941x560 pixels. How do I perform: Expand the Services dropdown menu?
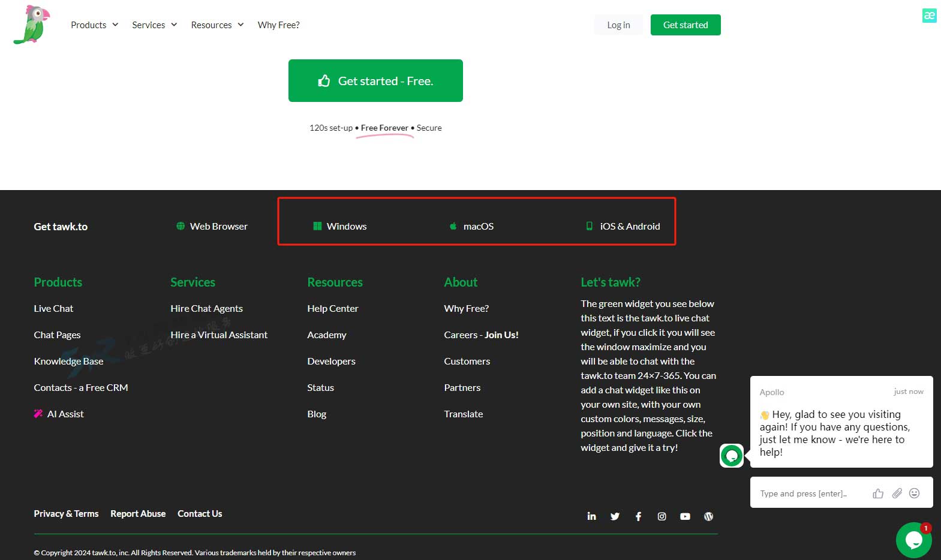pos(154,25)
